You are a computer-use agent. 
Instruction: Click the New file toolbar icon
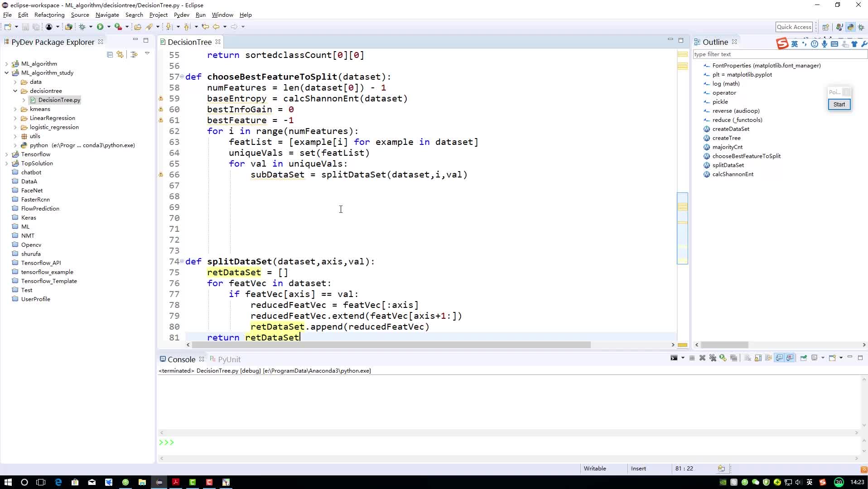coord(8,27)
